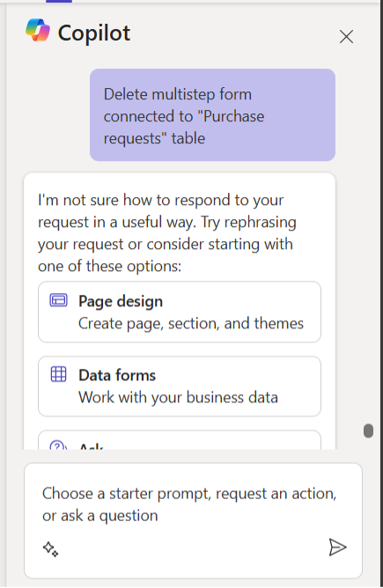383x588 pixels.
Task: Choose the Data forms option
Action: coord(180,386)
